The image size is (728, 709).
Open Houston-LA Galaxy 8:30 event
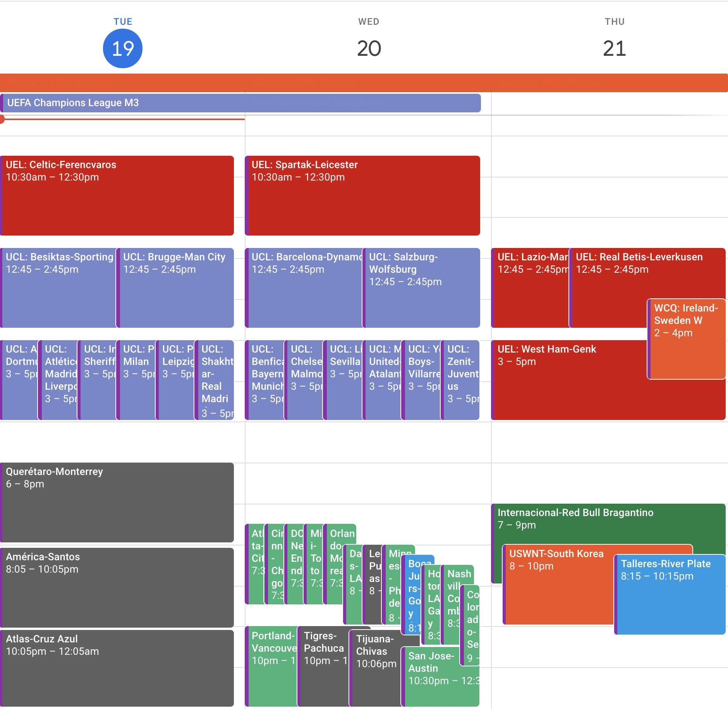(432, 605)
